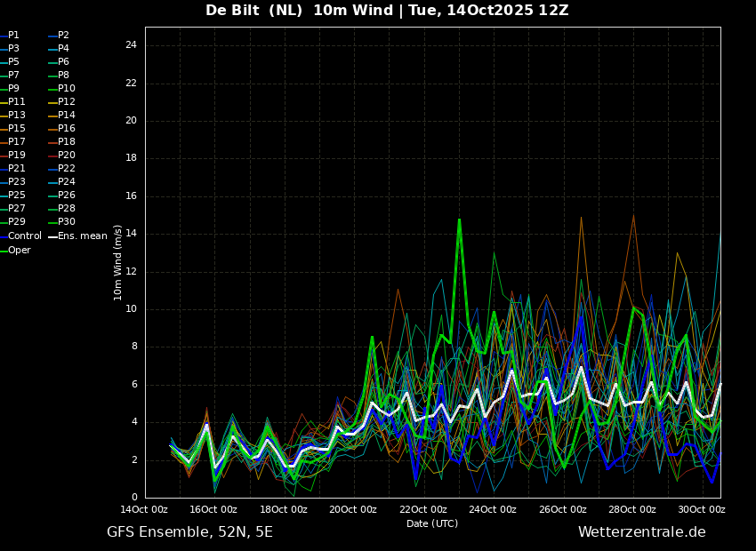
Task: Click the P1 legend entry
Action: 10,36
